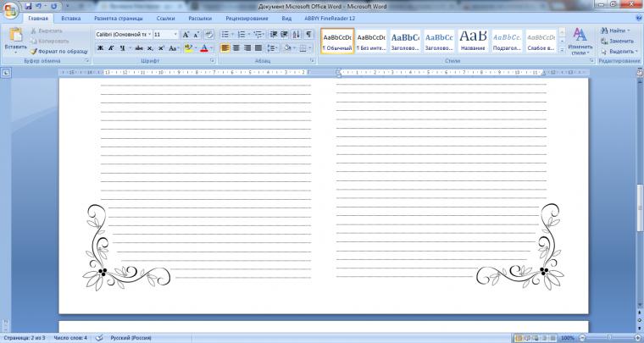Switch to the Вставка tab
The height and width of the screenshot is (343, 644).
pyautogui.click(x=70, y=19)
